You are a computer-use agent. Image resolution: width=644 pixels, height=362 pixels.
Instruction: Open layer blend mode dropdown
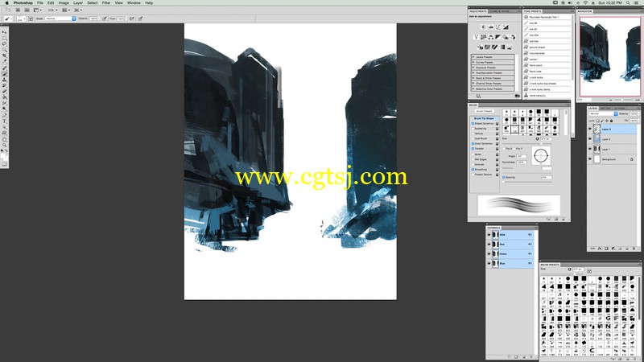coord(603,113)
